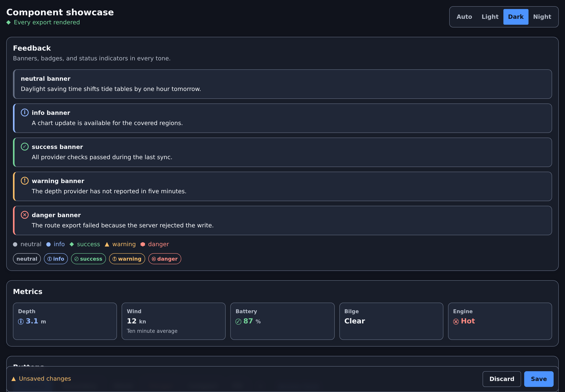This screenshot has width=565, height=392.
Task: Click the exclamation icon inside warning badge
Action: point(115,259)
